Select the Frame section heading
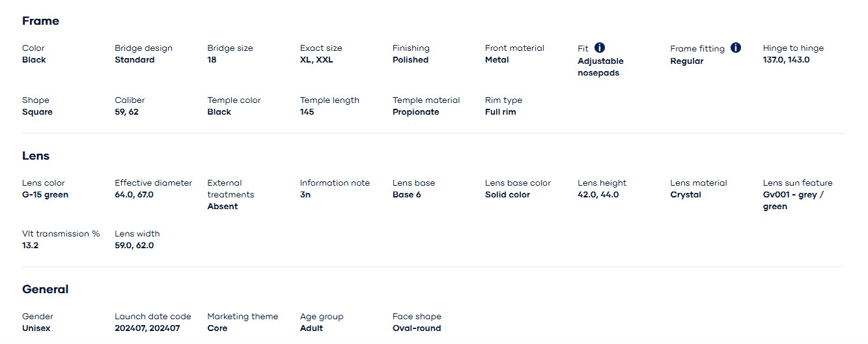Viewport: 868px width, 344px height. pyautogui.click(x=40, y=21)
